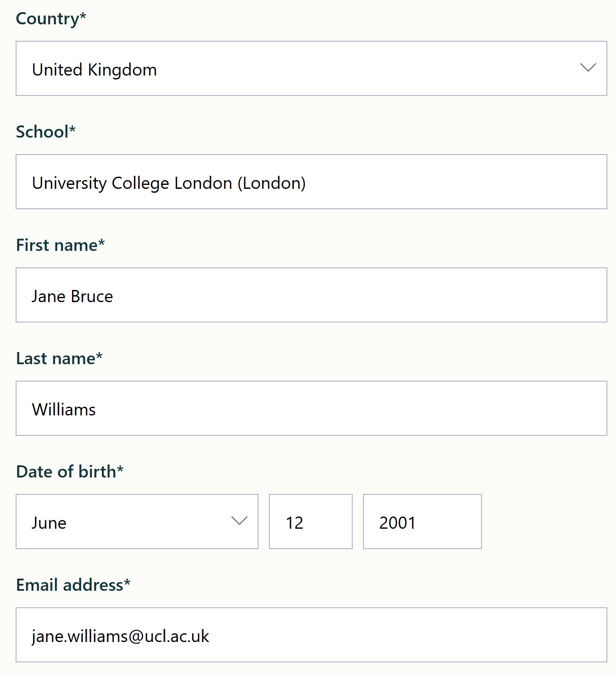The width and height of the screenshot is (616, 675).
Task: Click the "Last name*" label text
Action: pyautogui.click(x=59, y=359)
